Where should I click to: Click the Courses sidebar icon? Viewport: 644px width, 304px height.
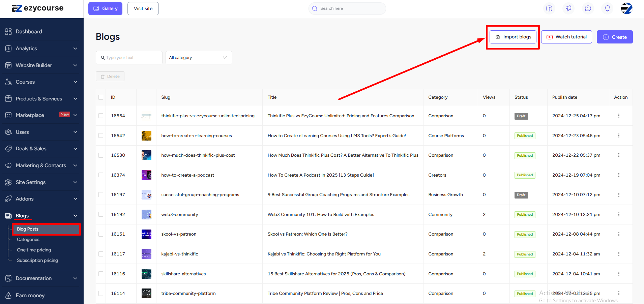(8, 82)
